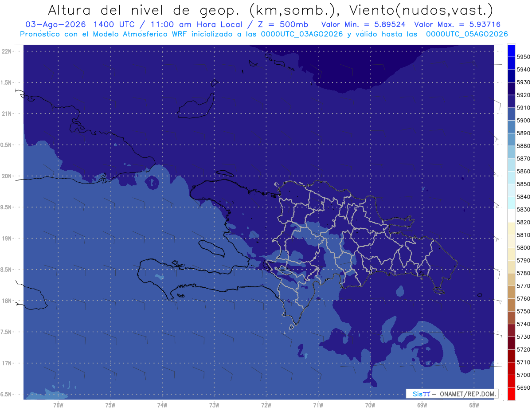Click the latitude label 18N
The image size is (532, 411).
7,301
